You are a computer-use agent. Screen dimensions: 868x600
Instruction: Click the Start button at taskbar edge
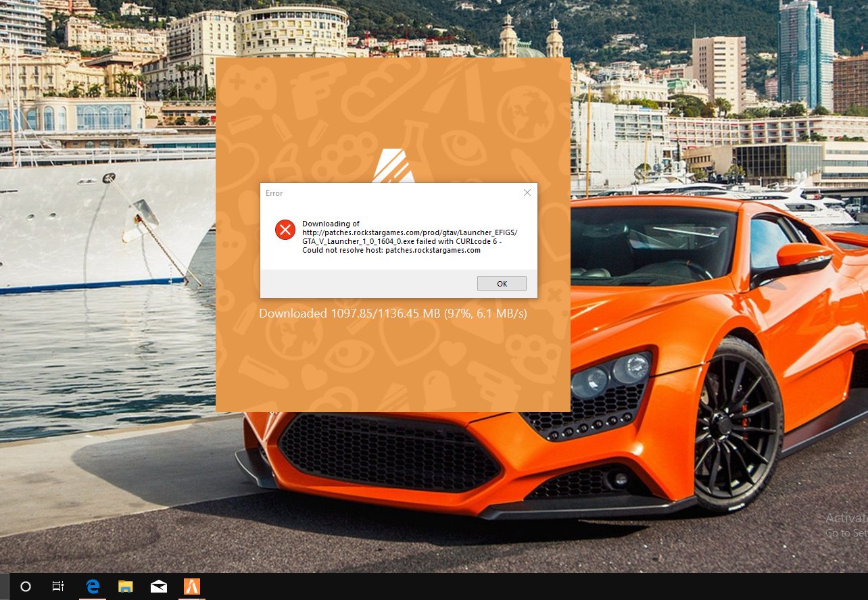(3, 586)
